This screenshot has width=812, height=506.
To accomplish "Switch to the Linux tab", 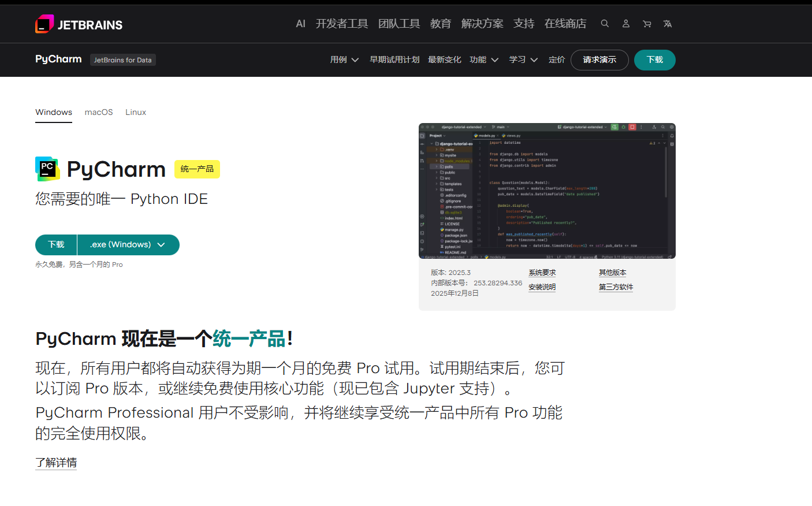I will click(x=136, y=112).
